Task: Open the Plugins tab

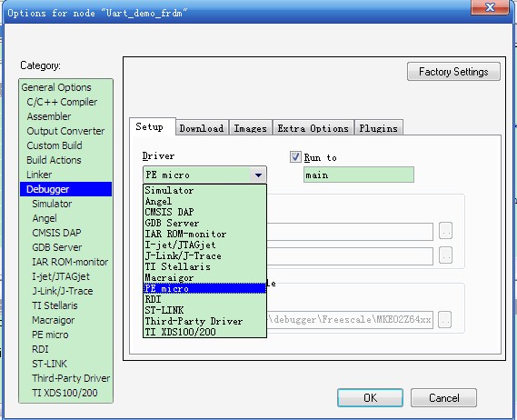Action: click(x=379, y=128)
